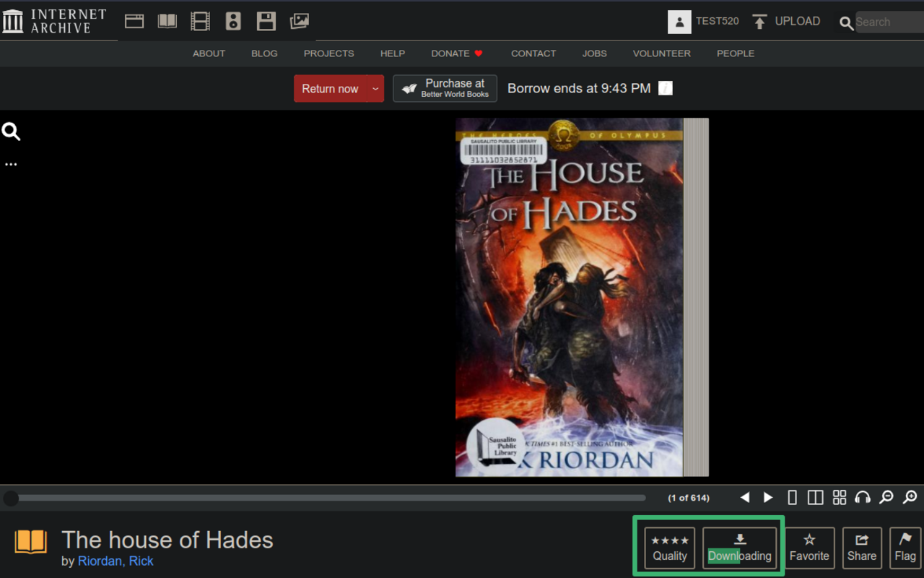Switch to one-page view

click(792, 497)
